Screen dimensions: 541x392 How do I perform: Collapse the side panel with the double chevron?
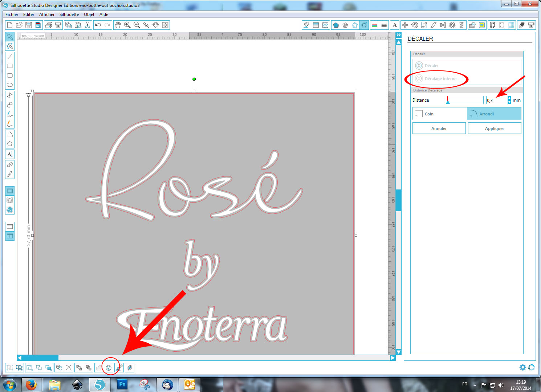(399, 35)
